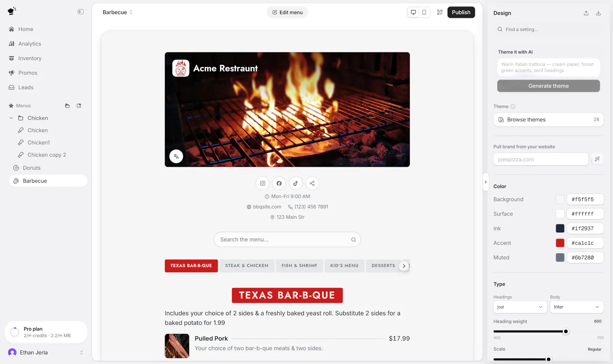Click the category tabs next arrow
Viewport: 613px width, 364px height.
404,266
